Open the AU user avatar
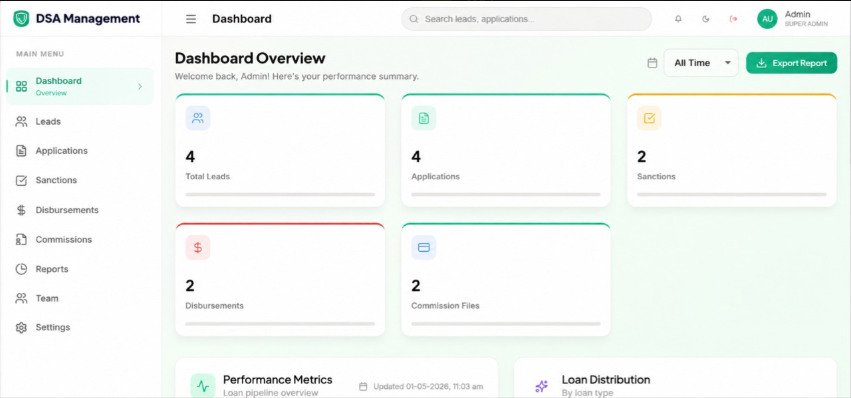 click(767, 19)
